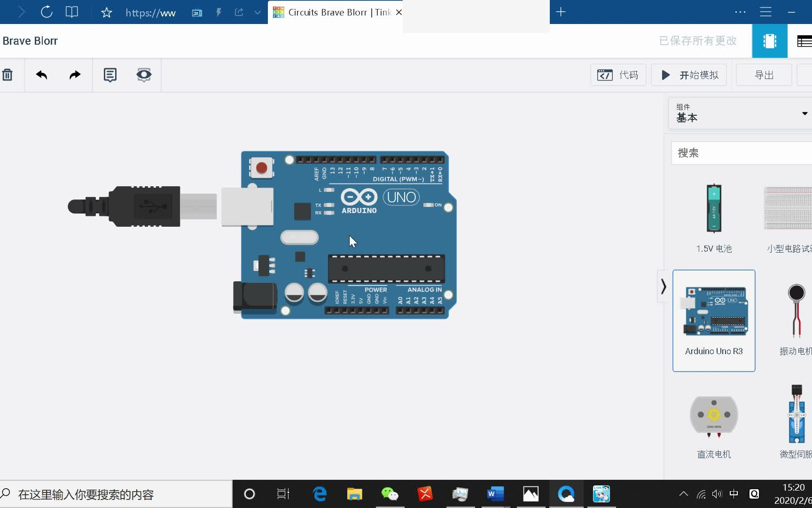Click the browser address bar URL
The image size is (812, 508).
pos(151,13)
